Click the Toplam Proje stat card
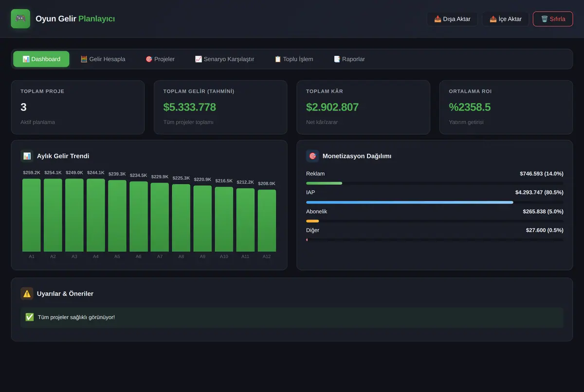The height and width of the screenshot is (392, 584). (x=78, y=107)
